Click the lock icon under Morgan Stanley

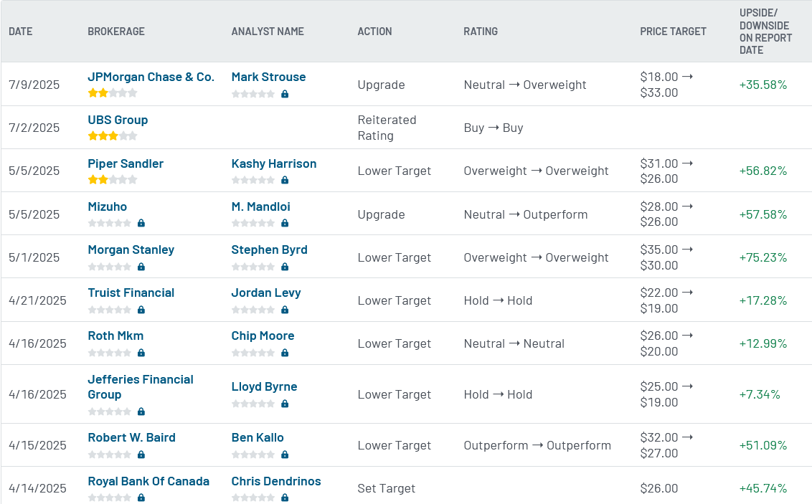click(x=141, y=267)
